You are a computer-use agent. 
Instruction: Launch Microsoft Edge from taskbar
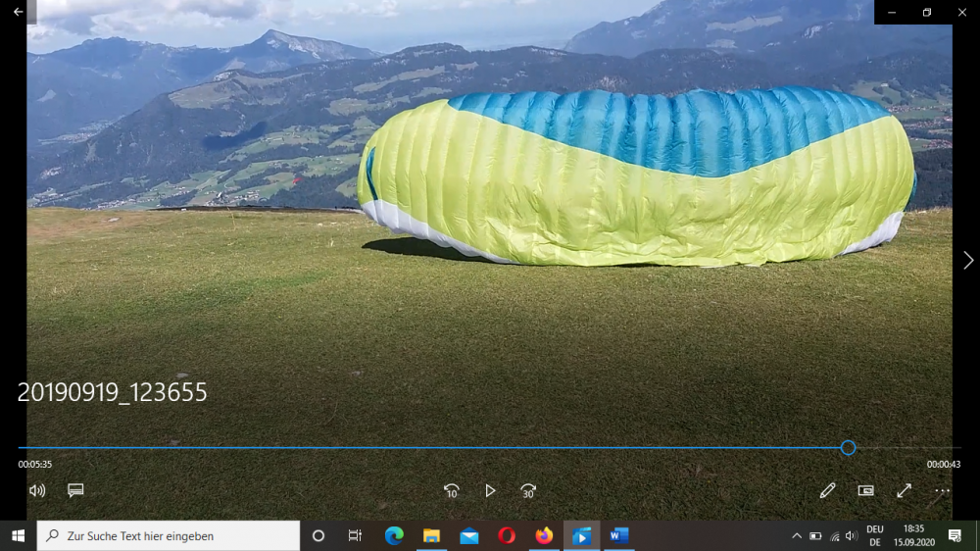click(394, 536)
